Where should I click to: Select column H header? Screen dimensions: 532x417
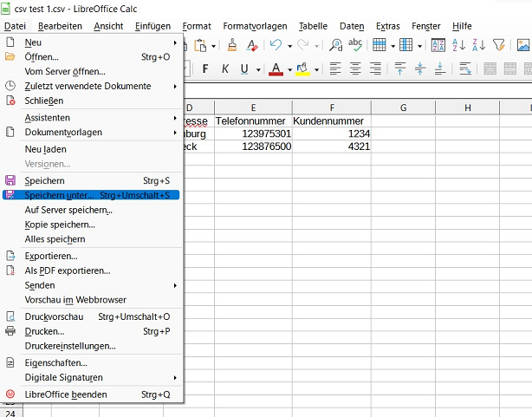468,108
